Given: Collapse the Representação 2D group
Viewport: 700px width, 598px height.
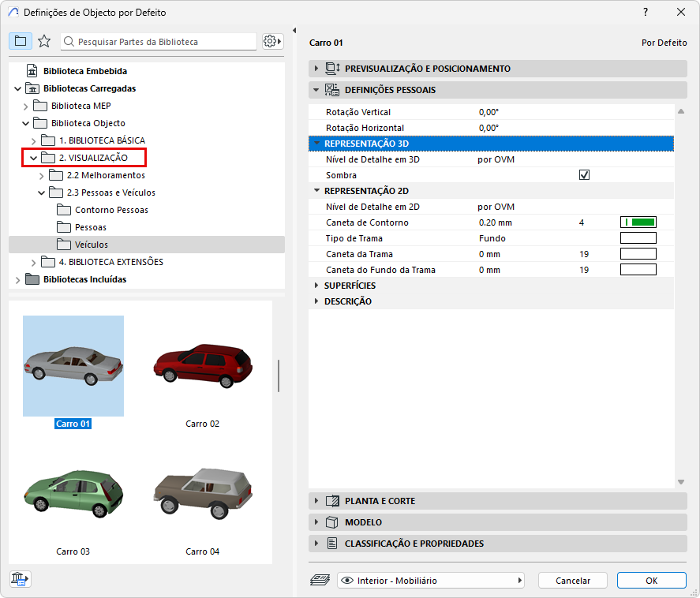Looking at the screenshot, I should (317, 191).
